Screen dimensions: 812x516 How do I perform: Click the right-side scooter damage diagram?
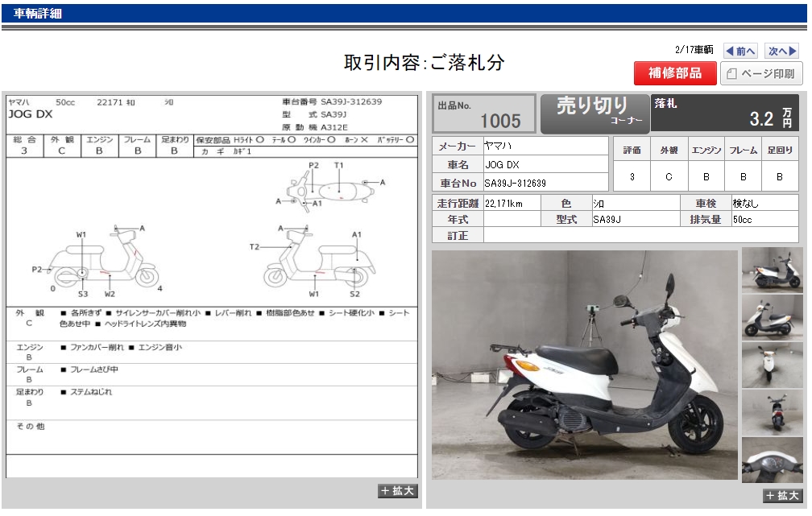[x=313, y=260]
